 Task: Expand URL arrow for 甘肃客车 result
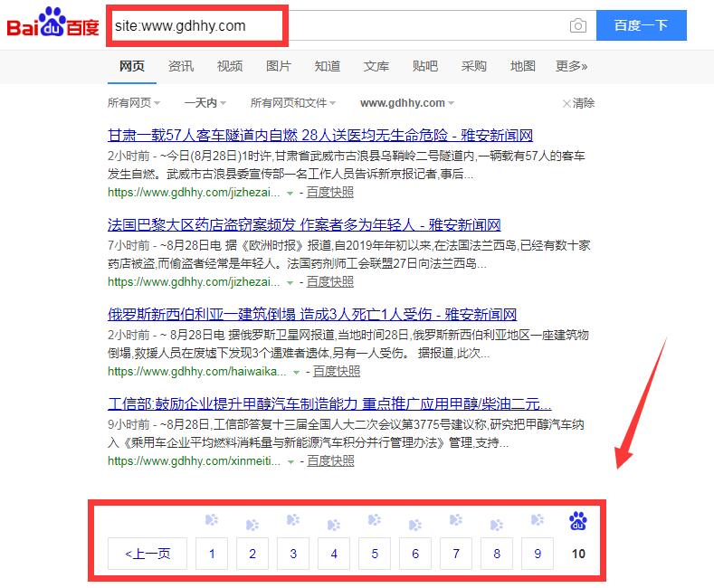click(290, 194)
